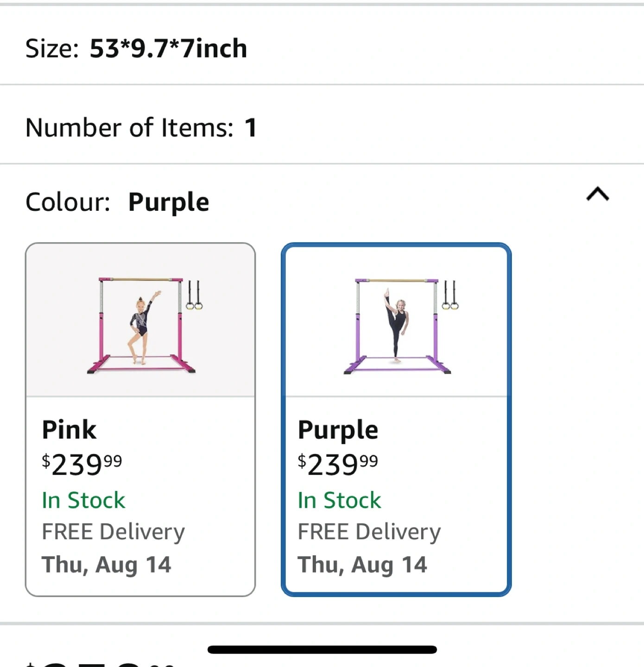Select the Pink colour name label
The width and height of the screenshot is (644, 667).
69,429
